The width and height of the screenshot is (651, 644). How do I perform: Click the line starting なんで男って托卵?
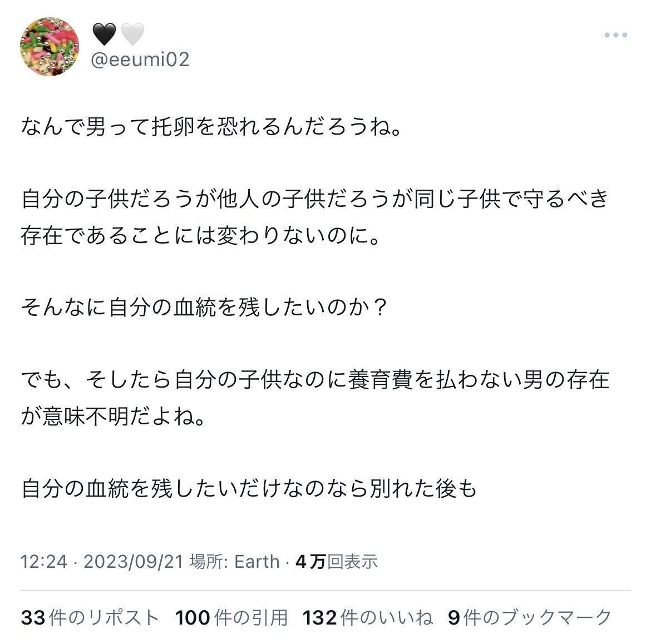click(212, 127)
